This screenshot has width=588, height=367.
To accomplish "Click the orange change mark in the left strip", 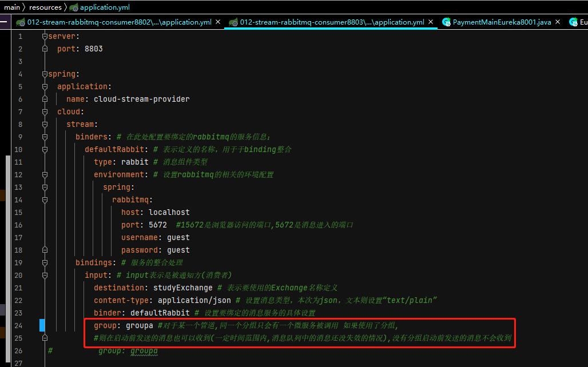I will [3, 196].
